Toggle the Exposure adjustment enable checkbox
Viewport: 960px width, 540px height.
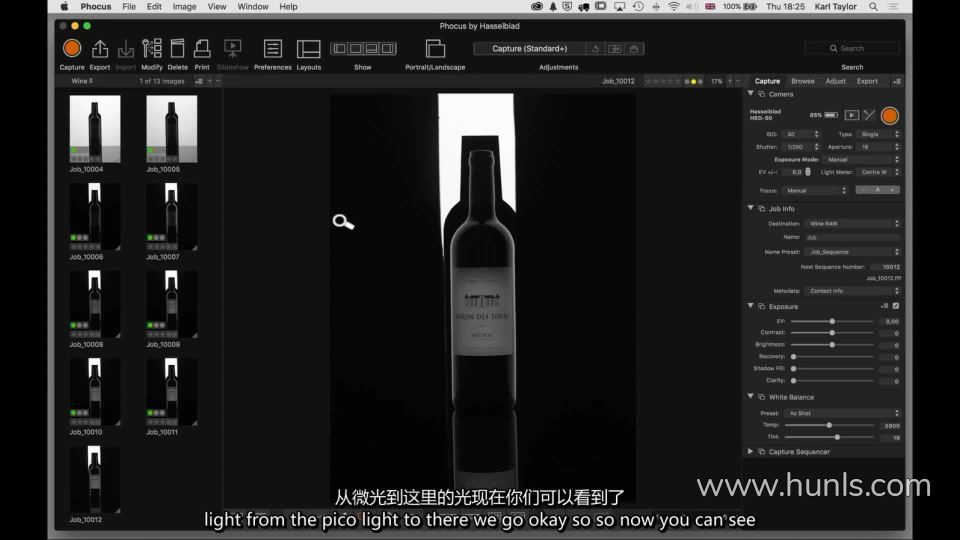pyautogui.click(x=896, y=306)
